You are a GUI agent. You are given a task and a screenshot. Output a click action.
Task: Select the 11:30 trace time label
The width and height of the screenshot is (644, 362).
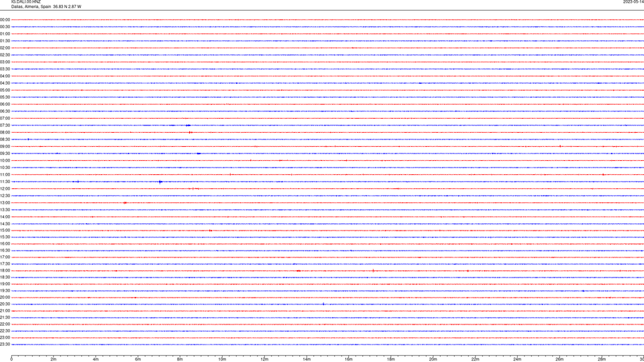coord(5,182)
